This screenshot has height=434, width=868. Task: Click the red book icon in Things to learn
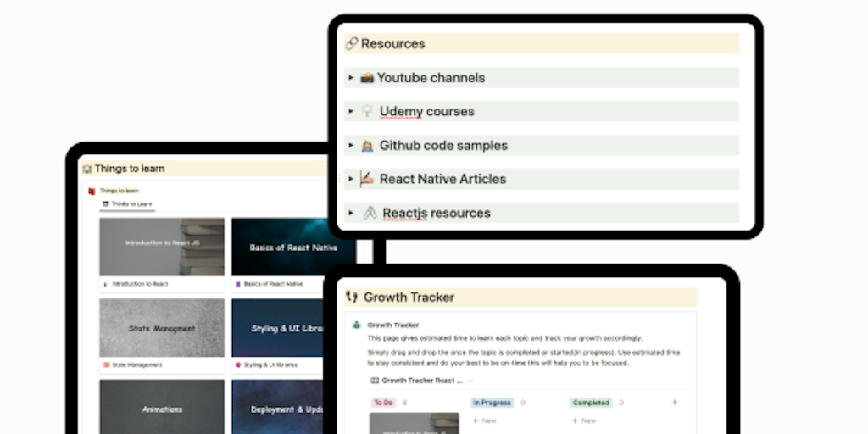click(x=92, y=191)
